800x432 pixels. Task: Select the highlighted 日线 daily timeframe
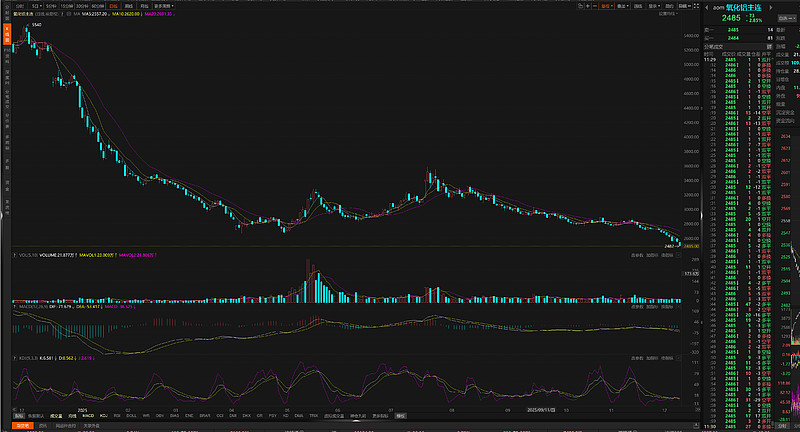tap(113, 6)
